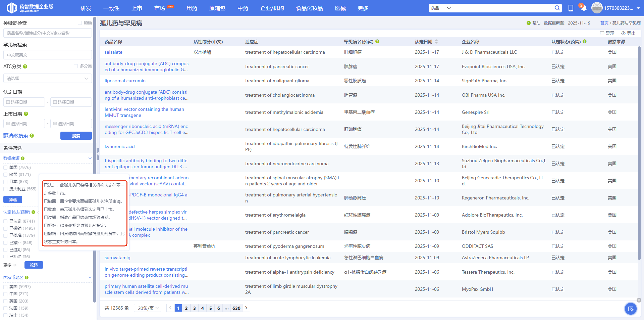Viewport: 644px width, 320px height.
Task: Open the notification bell icon
Action: pos(583,8)
